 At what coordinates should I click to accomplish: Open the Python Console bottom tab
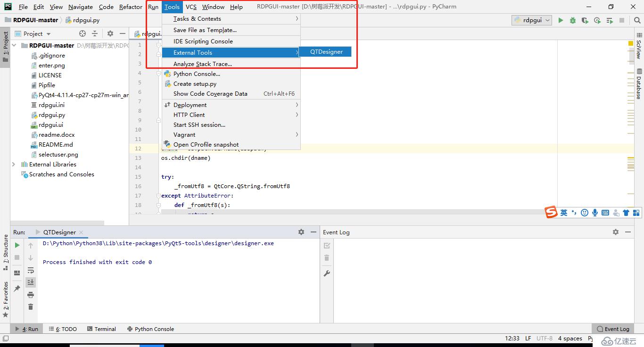point(150,329)
